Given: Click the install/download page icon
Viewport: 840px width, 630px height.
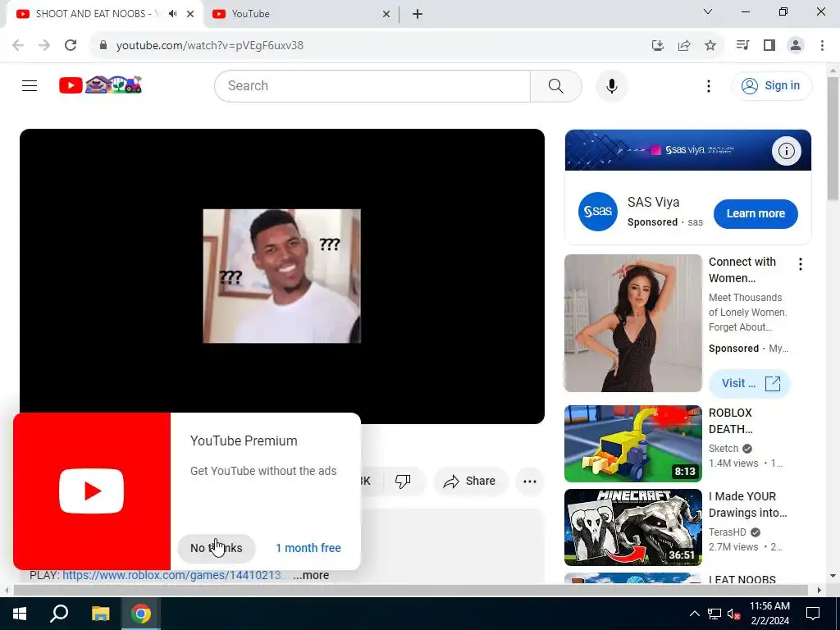Looking at the screenshot, I should coord(657,45).
